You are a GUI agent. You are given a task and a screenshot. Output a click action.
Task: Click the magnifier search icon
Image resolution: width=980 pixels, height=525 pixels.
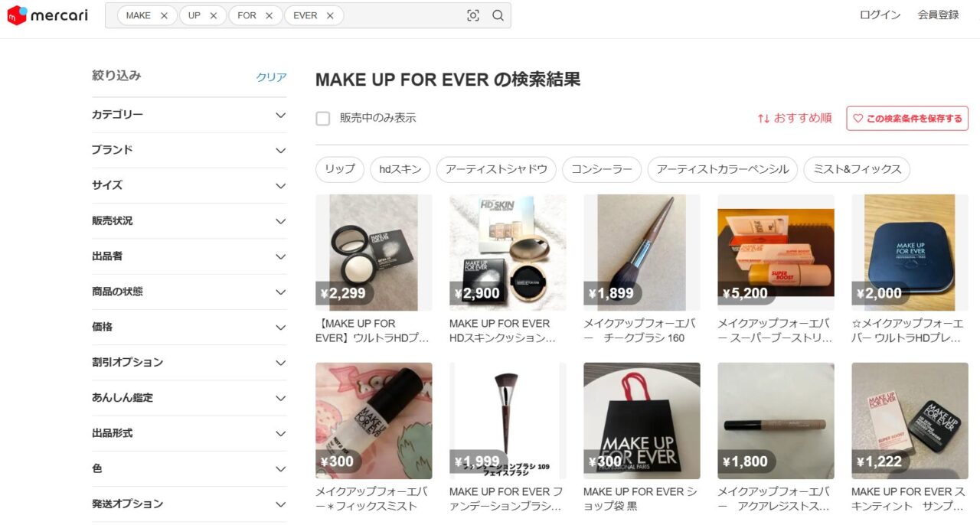point(498,15)
